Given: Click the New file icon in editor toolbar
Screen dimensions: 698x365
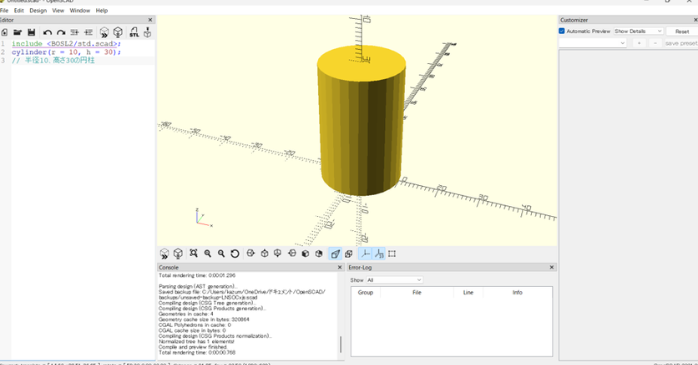Looking at the screenshot, I should tap(4, 32).
